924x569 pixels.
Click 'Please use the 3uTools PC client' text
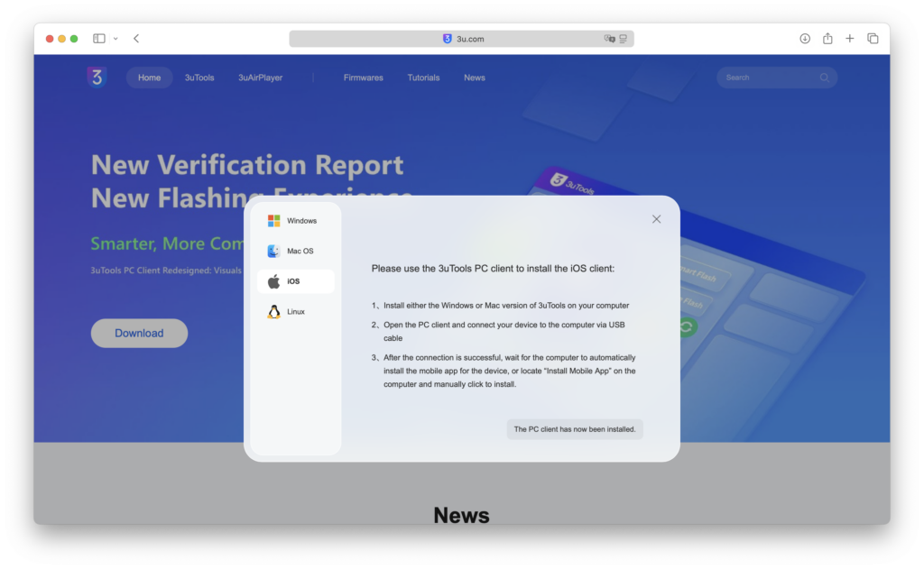click(x=493, y=269)
